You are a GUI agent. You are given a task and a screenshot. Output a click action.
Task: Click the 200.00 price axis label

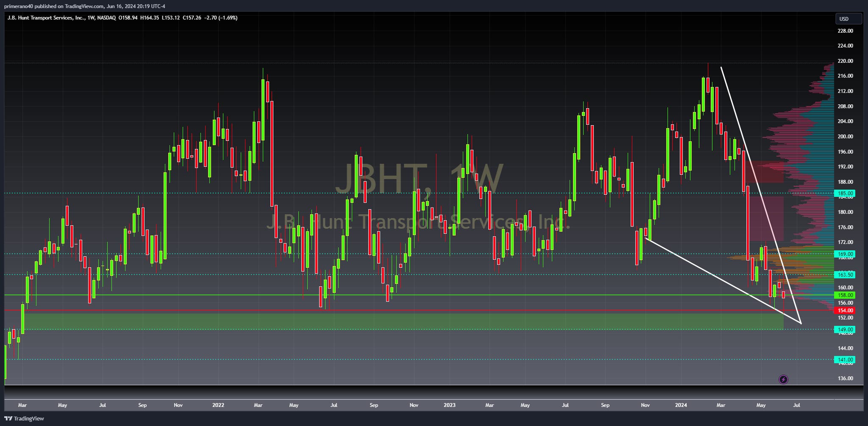tap(846, 137)
